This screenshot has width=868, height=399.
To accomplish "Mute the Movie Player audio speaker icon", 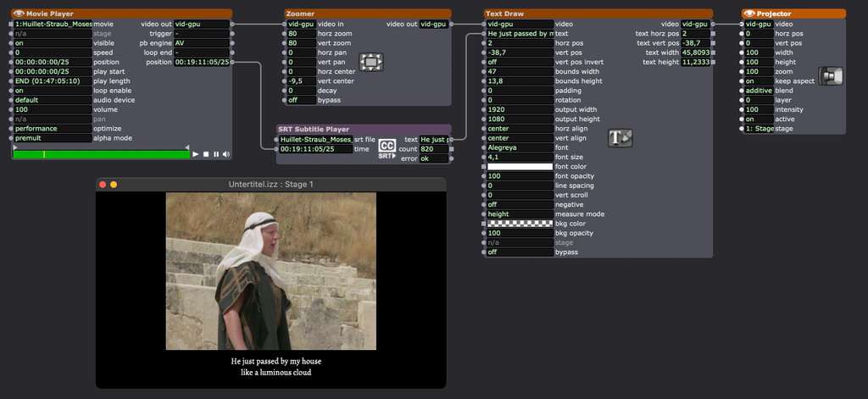I will (x=225, y=154).
